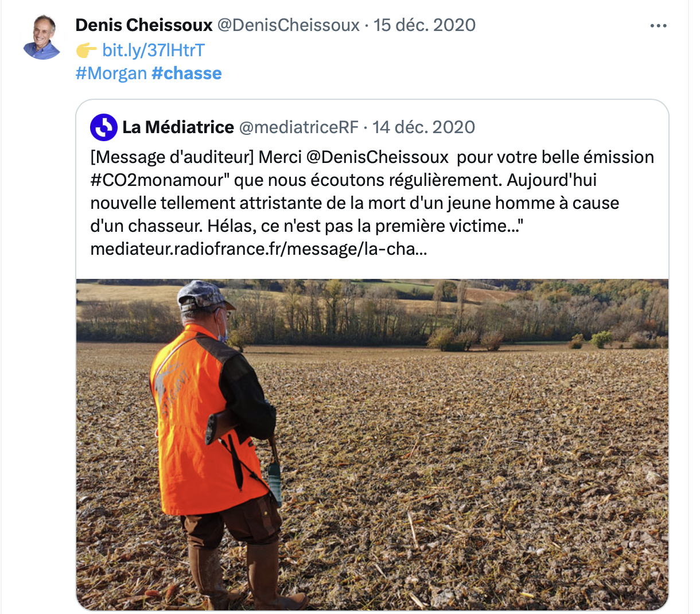The height and width of the screenshot is (614, 700).
Task: Click the 14 déc. 2020 timestamp
Action: tap(423, 127)
